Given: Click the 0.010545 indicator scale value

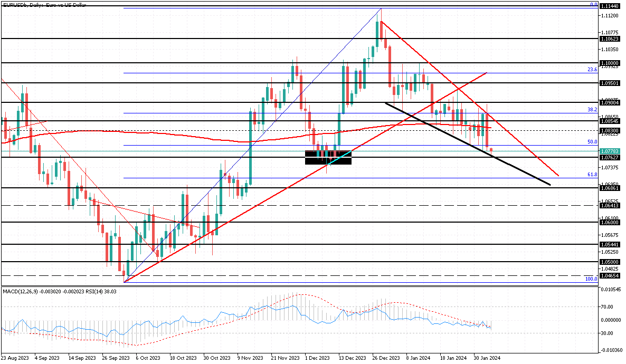Looking at the screenshot, I should coord(611,289).
